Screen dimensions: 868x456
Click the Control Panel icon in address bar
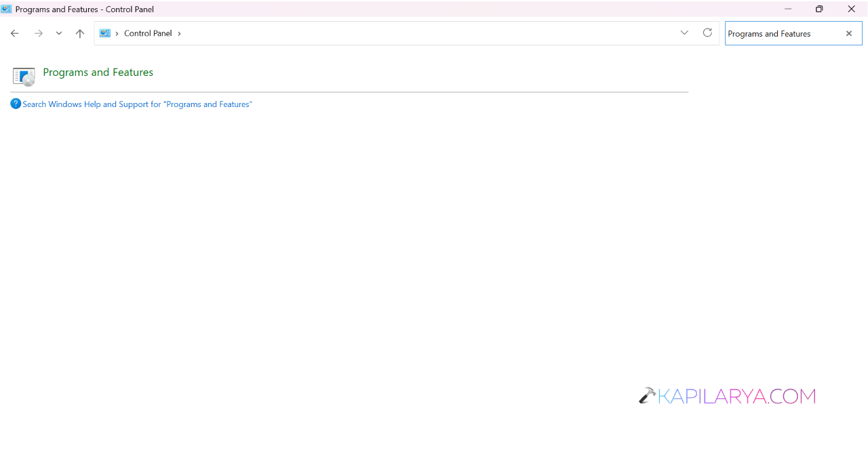105,33
